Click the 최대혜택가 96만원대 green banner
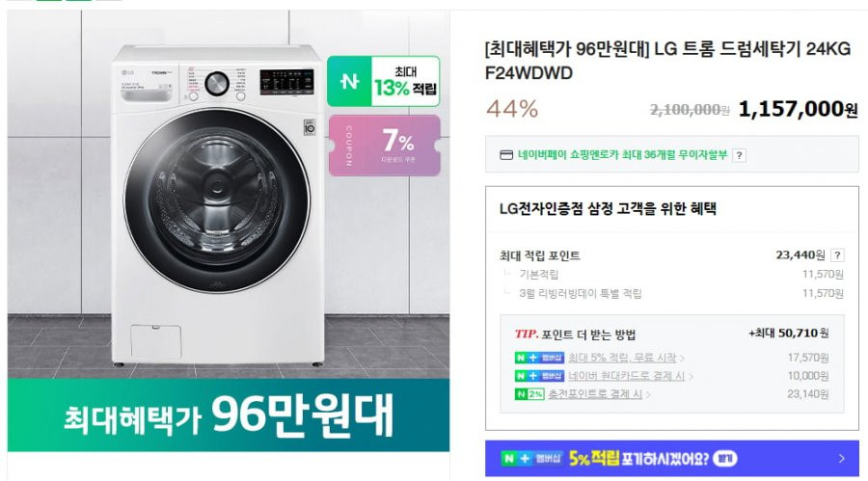This screenshot has height=481, width=868. (x=228, y=414)
